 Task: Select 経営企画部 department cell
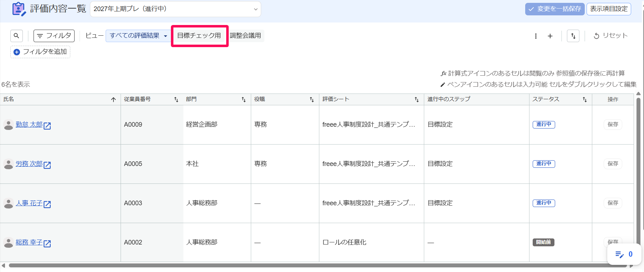point(217,125)
